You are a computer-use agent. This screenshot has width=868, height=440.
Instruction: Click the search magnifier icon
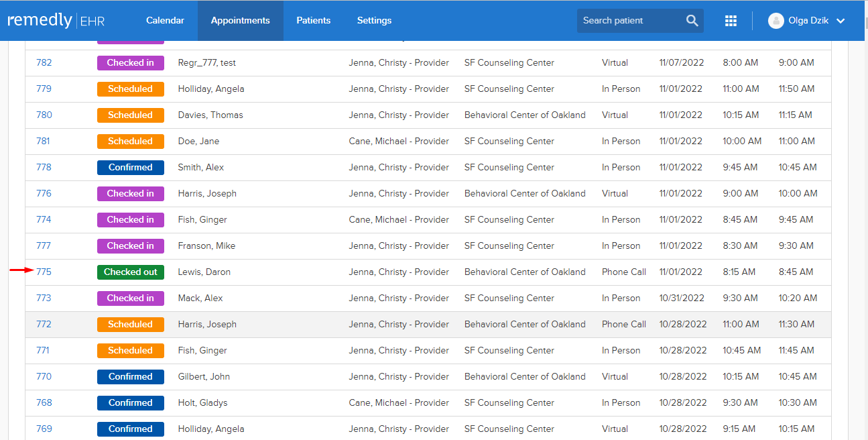[692, 21]
